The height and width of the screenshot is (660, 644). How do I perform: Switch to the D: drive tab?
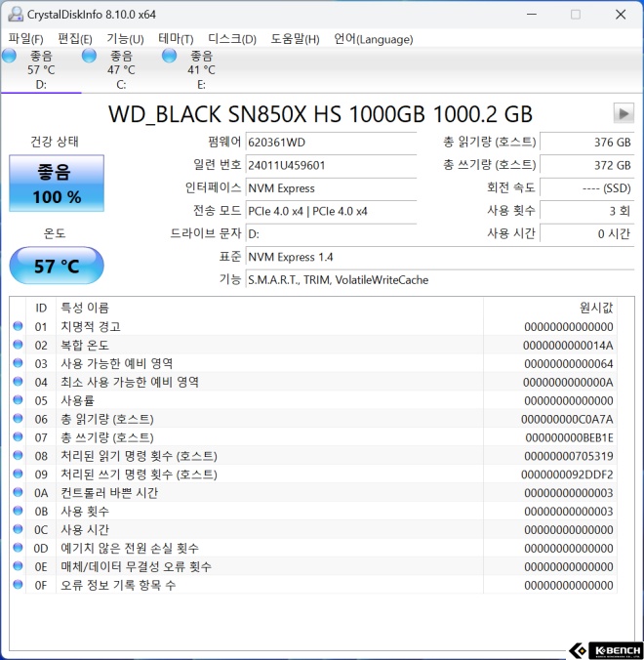coord(41,70)
